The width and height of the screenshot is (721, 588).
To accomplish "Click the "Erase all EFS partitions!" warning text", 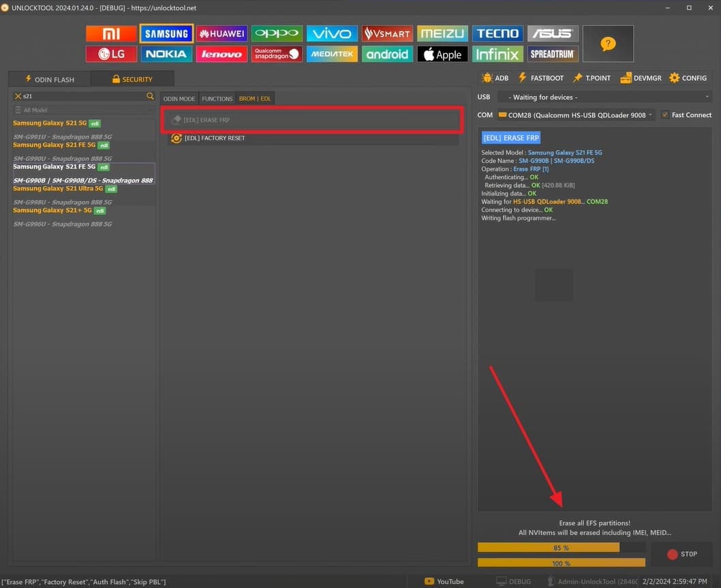I will [x=594, y=523].
